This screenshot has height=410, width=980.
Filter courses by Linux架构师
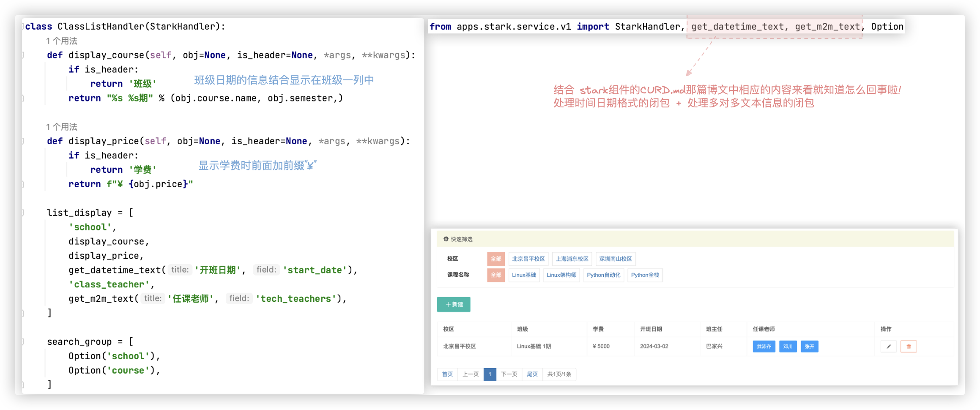[x=561, y=275]
